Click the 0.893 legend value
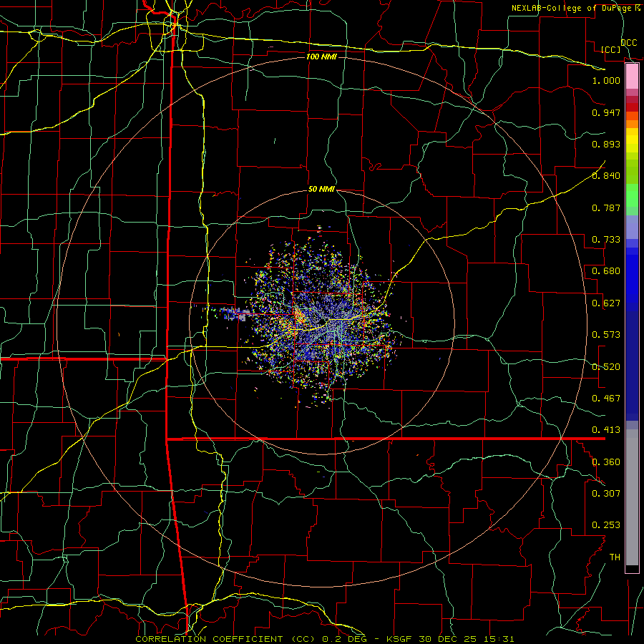Image resolution: width=644 pixels, height=644 pixels. (606, 144)
